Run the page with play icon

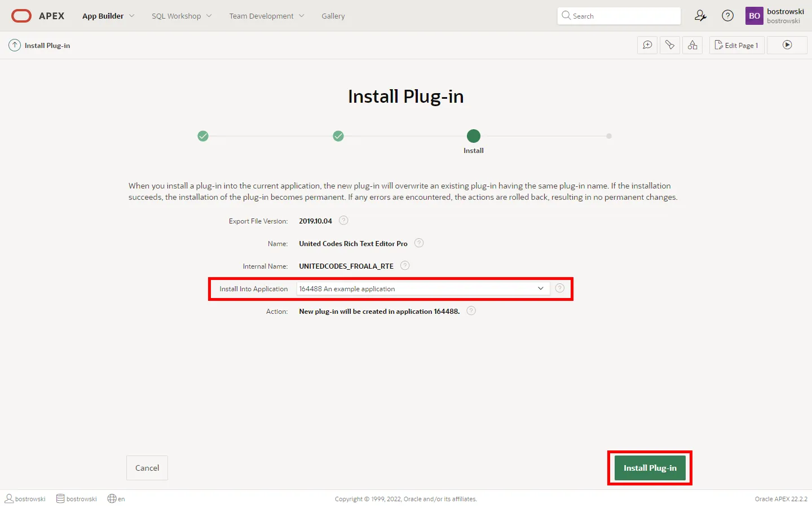[787, 45]
